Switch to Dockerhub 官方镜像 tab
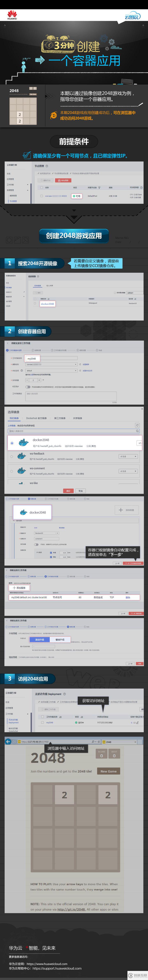Image resolution: width=148 pixels, height=980 pixels. tap(36, 418)
